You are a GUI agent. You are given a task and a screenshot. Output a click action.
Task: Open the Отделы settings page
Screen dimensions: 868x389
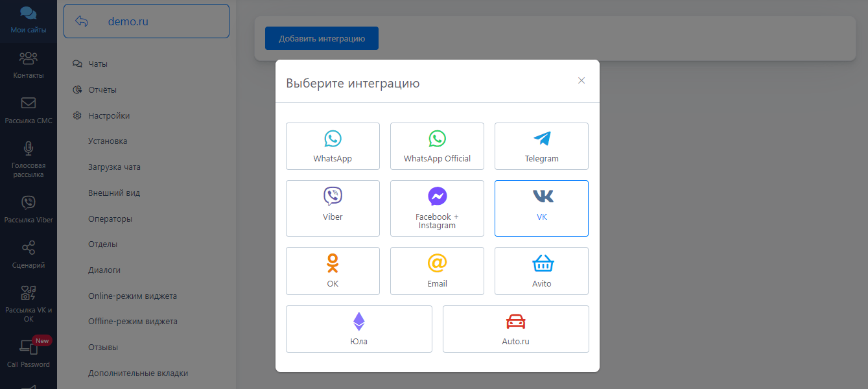click(x=103, y=244)
